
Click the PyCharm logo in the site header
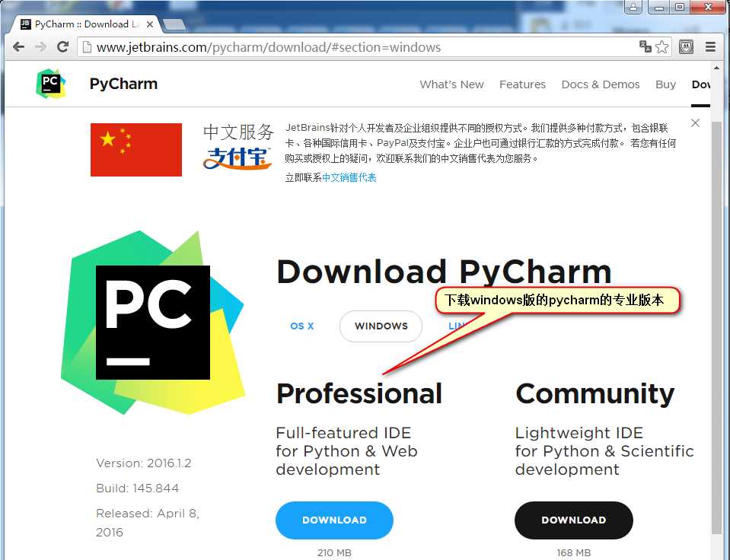click(x=50, y=84)
